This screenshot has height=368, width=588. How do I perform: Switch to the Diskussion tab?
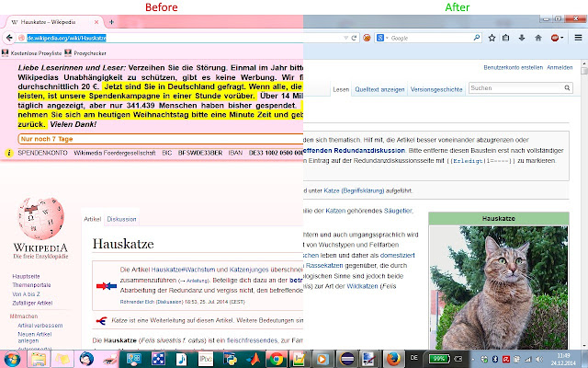121,219
